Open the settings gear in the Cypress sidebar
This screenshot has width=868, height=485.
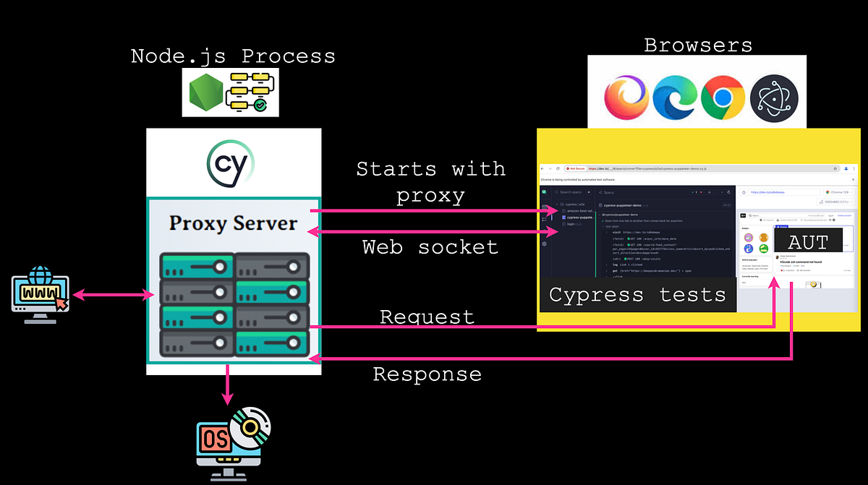(x=544, y=244)
